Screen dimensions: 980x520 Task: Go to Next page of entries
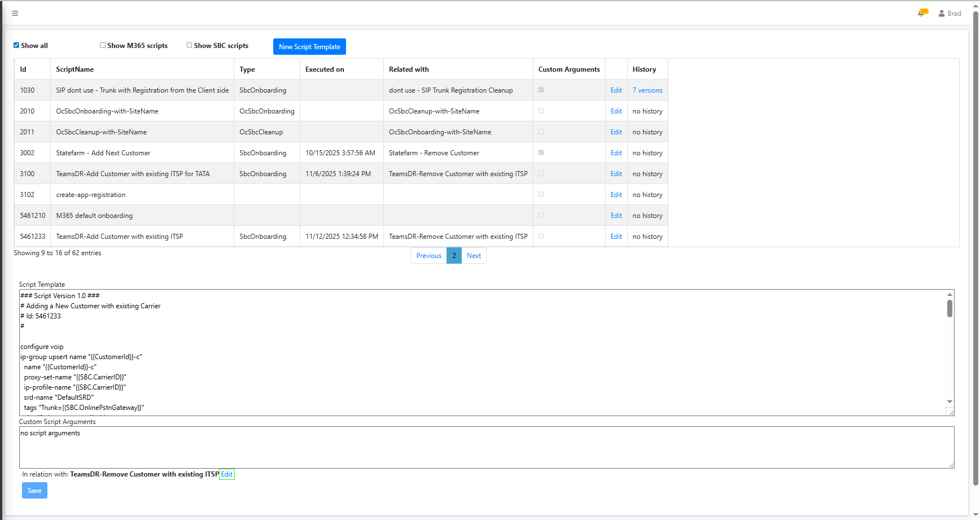pyautogui.click(x=474, y=256)
